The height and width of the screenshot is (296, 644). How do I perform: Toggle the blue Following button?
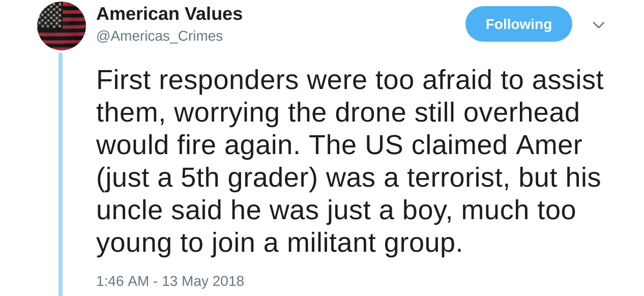[518, 24]
